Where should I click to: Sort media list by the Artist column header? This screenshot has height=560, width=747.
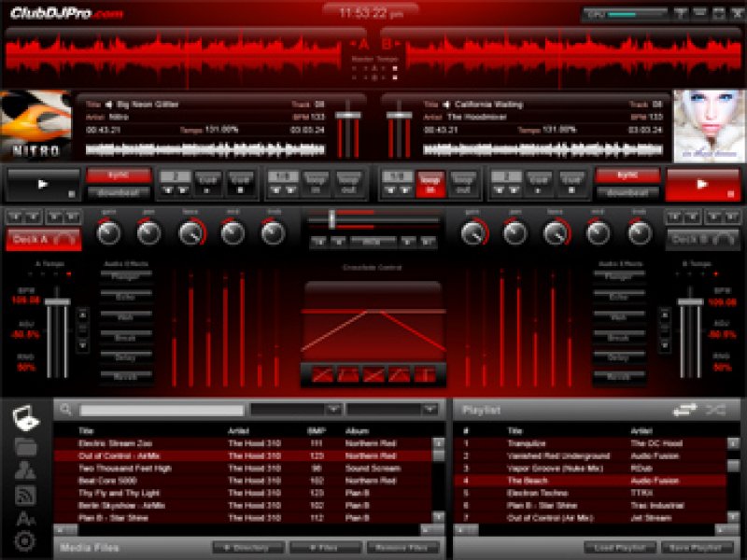tap(239, 431)
